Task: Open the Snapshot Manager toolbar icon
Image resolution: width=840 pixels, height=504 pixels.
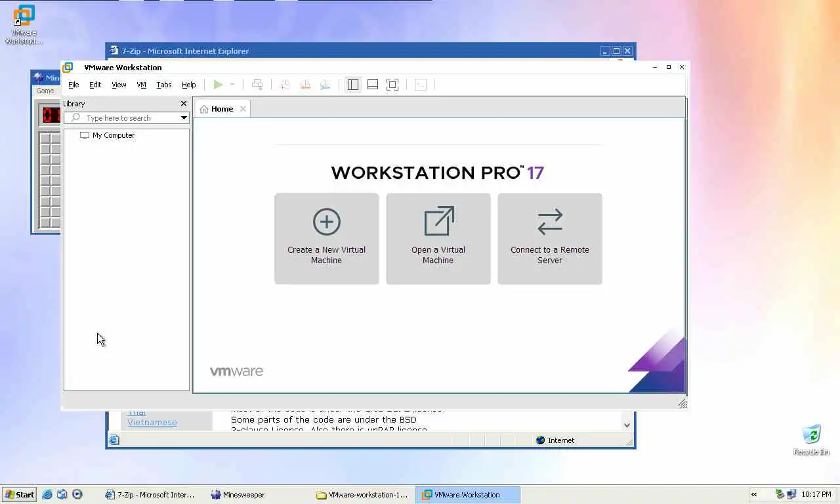Action: coord(325,85)
